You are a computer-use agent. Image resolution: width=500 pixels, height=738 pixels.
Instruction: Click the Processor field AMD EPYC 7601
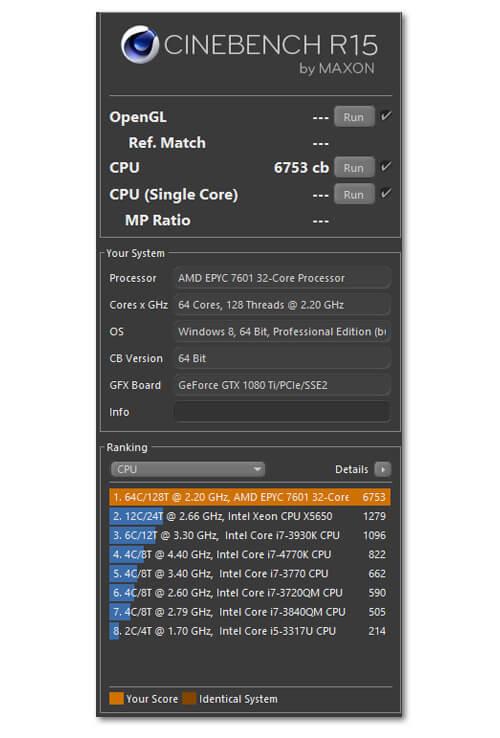coord(282,278)
